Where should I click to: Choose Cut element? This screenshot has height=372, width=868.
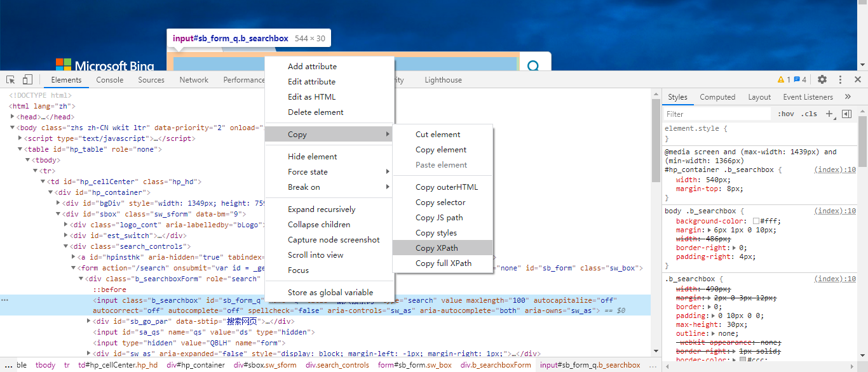point(443,134)
